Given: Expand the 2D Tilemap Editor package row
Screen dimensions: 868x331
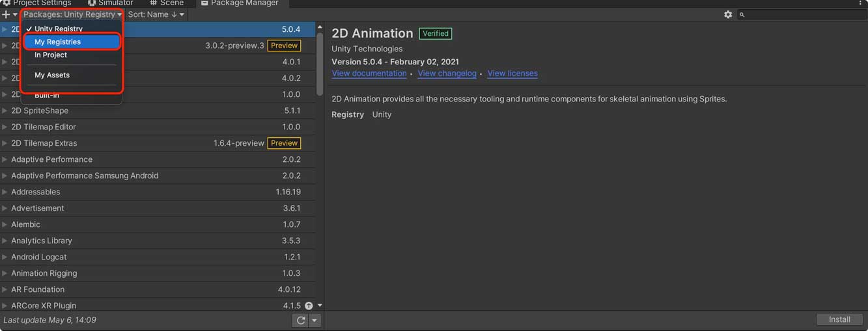Looking at the screenshot, I should 5,127.
